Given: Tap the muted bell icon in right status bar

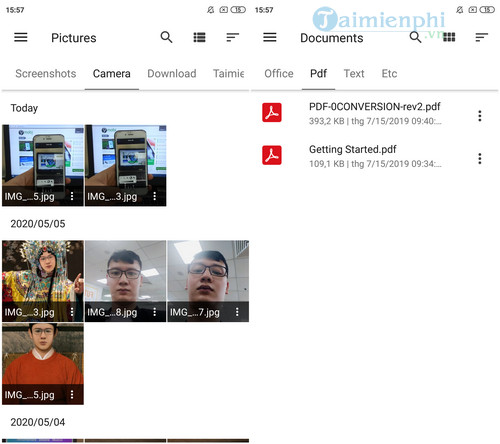Looking at the screenshot, I should (x=459, y=10).
